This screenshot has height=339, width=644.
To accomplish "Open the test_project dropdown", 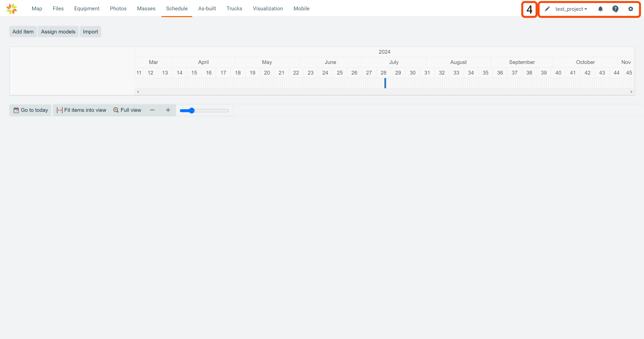I will (x=571, y=9).
